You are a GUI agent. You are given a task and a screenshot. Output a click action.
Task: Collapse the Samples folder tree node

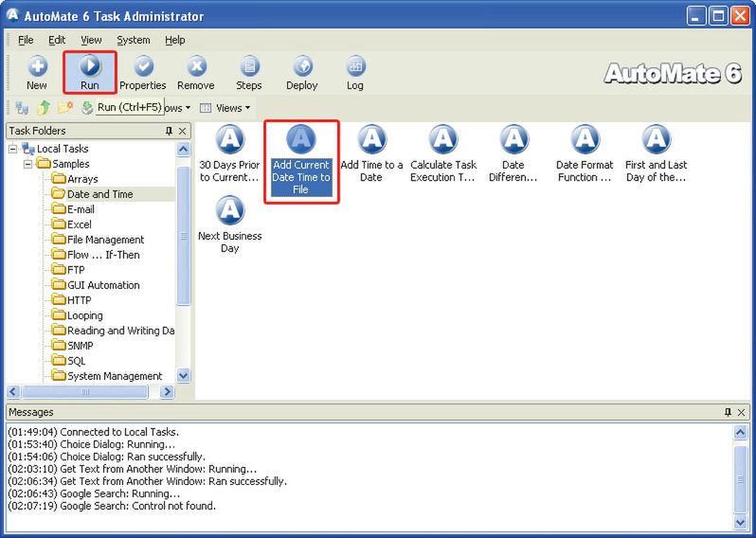[x=28, y=164]
